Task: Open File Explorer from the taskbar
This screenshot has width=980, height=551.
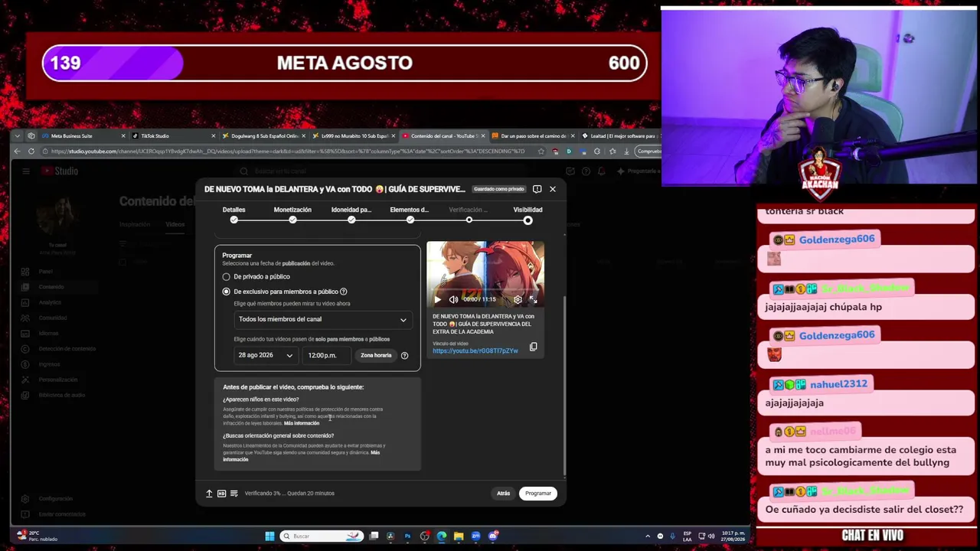Action: tap(459, 536)
